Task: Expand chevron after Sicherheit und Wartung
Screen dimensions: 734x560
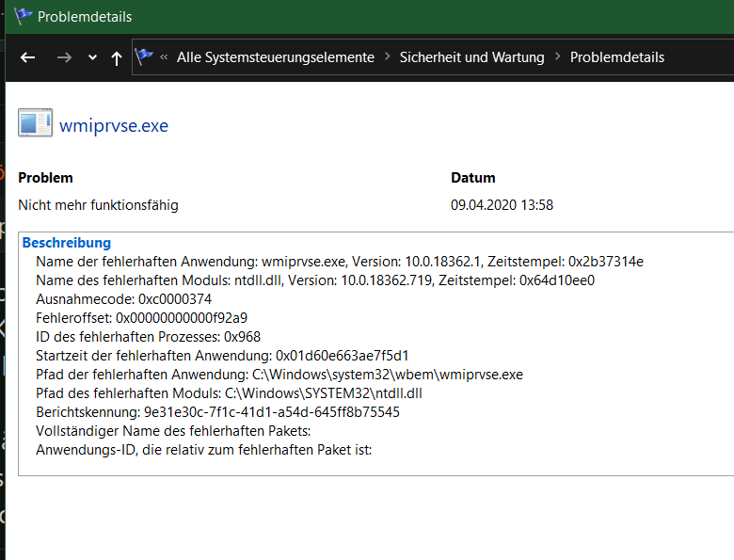Action: pos(557,56)
